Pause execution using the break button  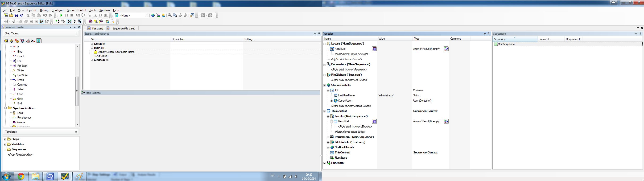(66, 16)
